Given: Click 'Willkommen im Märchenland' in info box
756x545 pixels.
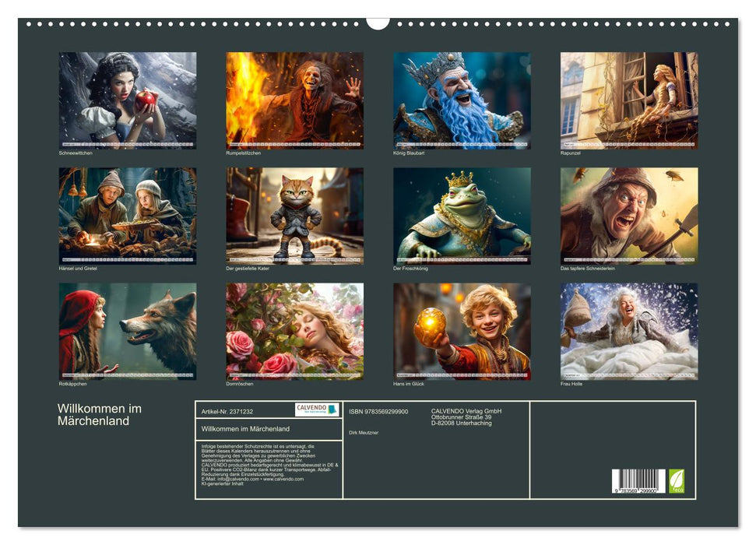Looking at the screenshot, I should point(245,429).
